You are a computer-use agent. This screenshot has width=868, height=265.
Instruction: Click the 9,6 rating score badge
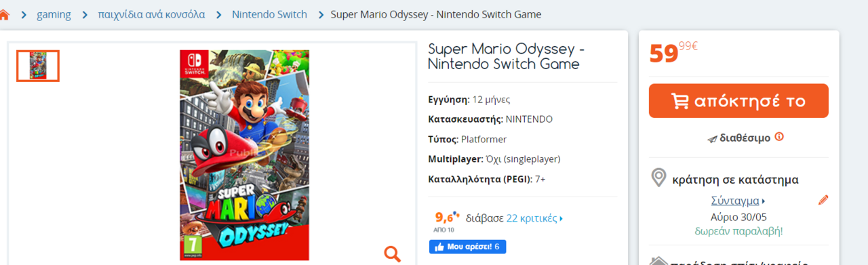pos(446,219)
